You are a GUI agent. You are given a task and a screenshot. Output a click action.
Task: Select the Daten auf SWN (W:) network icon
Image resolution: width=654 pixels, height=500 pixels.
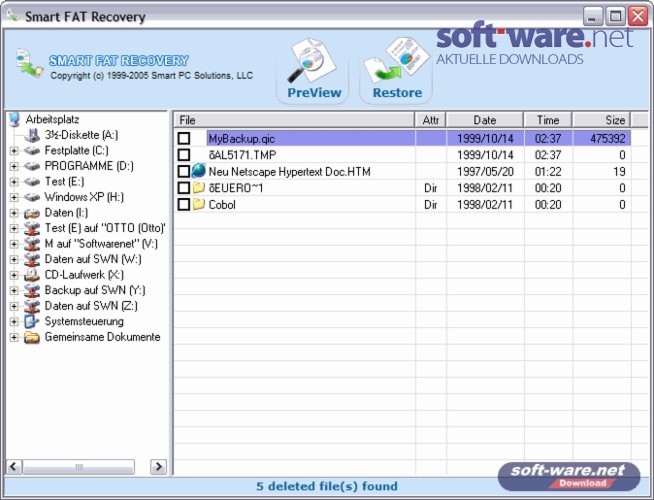[32, 259]
